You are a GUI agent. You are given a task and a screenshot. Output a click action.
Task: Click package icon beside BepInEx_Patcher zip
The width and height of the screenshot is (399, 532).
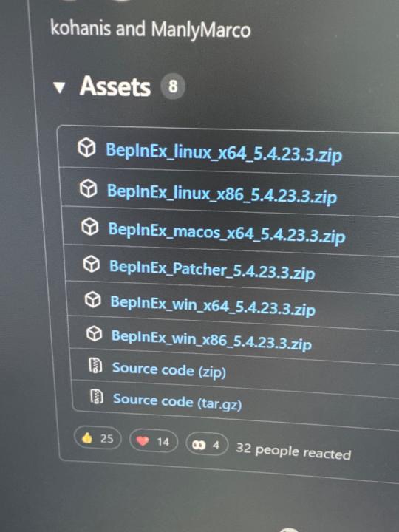92,264
